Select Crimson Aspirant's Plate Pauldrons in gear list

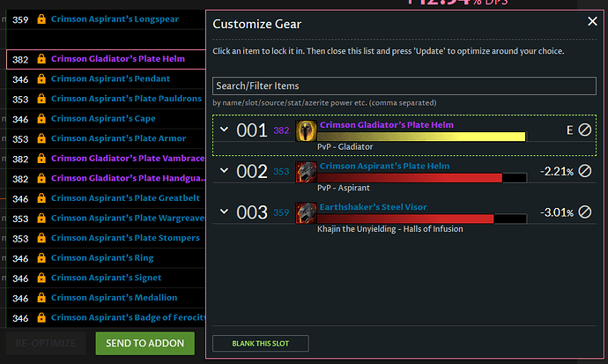[126, 99]
